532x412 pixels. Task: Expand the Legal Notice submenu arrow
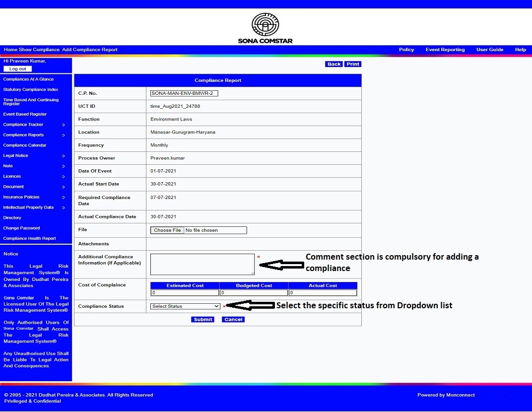point(64,156)
